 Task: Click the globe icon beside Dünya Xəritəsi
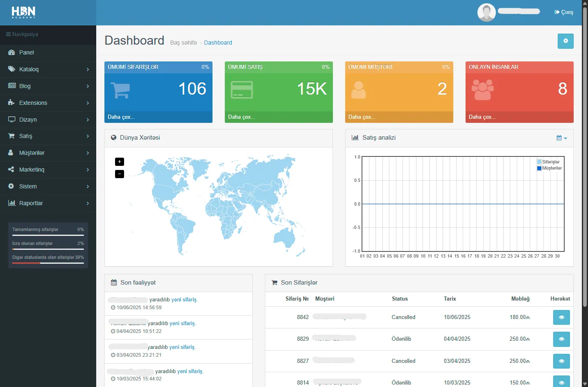coord(114,138)
